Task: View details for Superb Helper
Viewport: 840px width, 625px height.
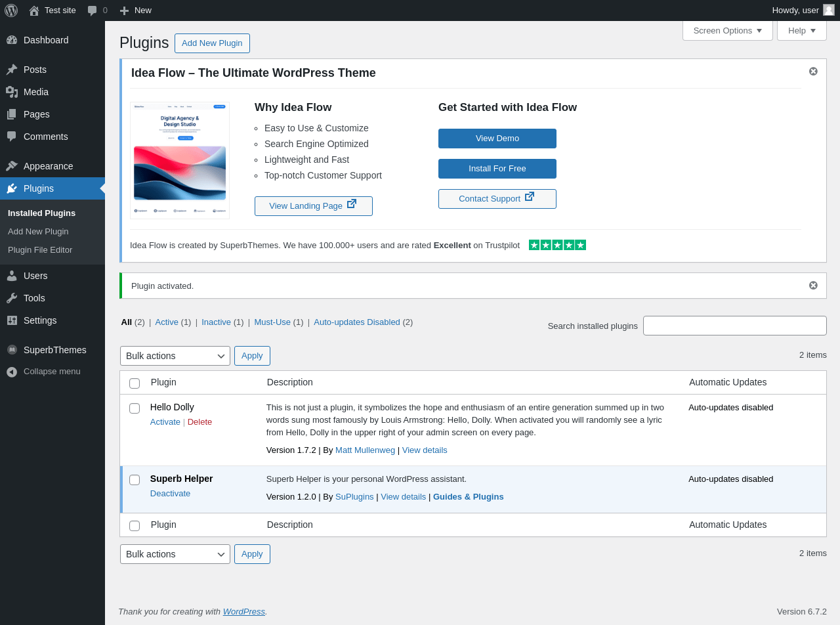Action: point(404,496)
